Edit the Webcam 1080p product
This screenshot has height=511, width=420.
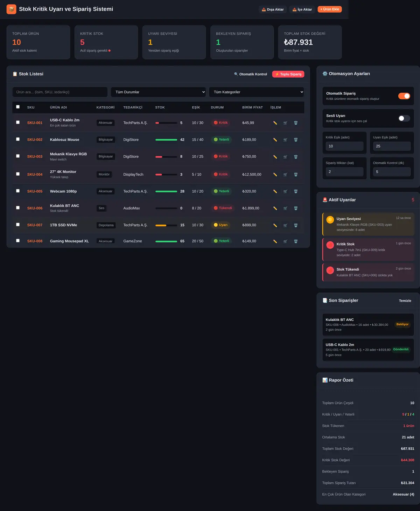[275, 191]
